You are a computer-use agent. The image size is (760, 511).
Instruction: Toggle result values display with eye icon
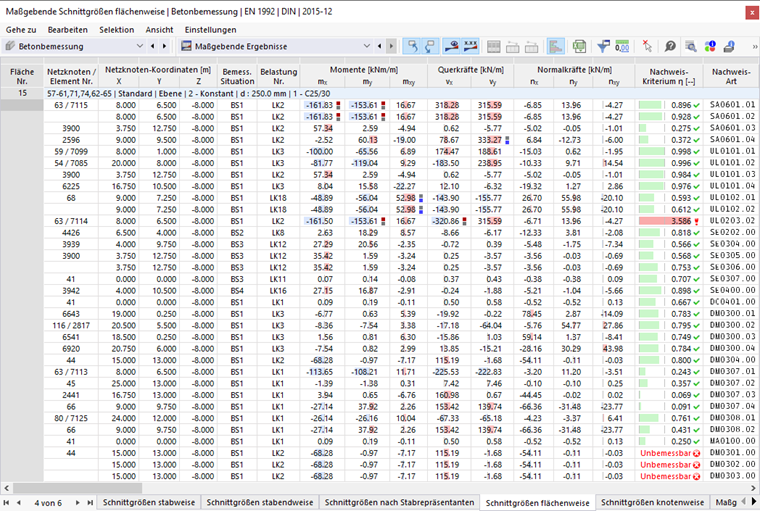pyautogui.click(x=452, y=47)
